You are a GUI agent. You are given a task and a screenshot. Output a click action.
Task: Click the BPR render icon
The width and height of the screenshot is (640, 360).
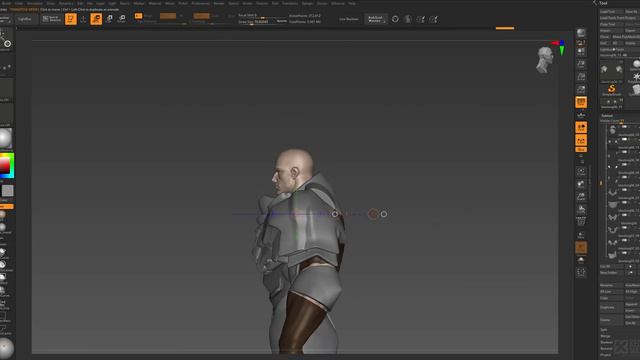point(581,33)
